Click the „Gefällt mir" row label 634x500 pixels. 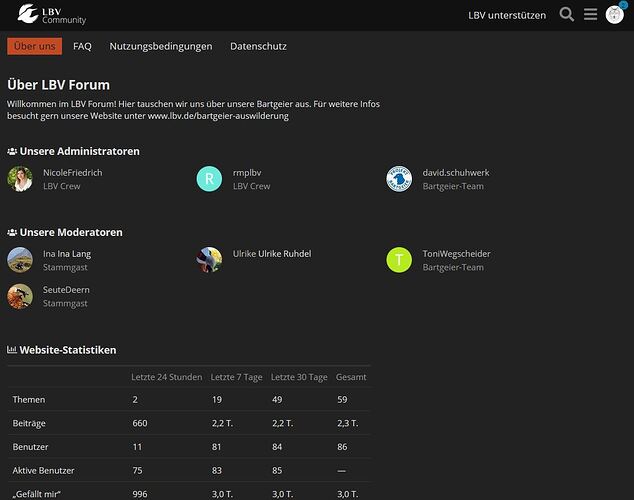click(x=36, y=494)
